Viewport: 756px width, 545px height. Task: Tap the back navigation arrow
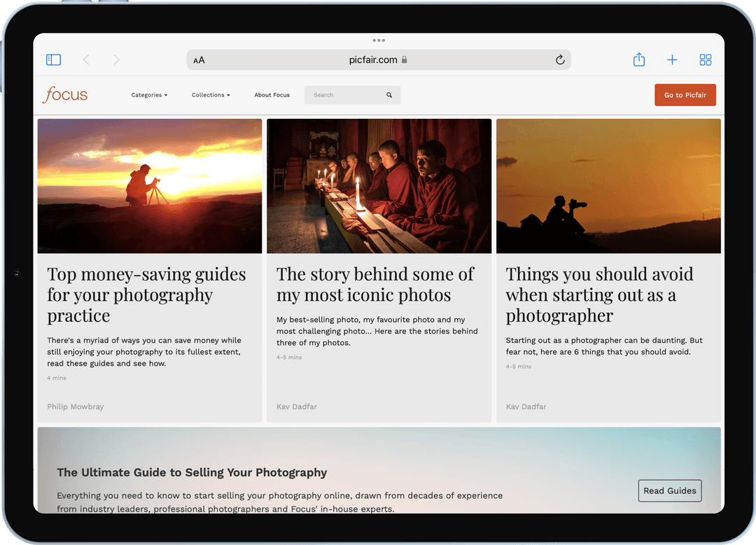[x=85, y=59]
